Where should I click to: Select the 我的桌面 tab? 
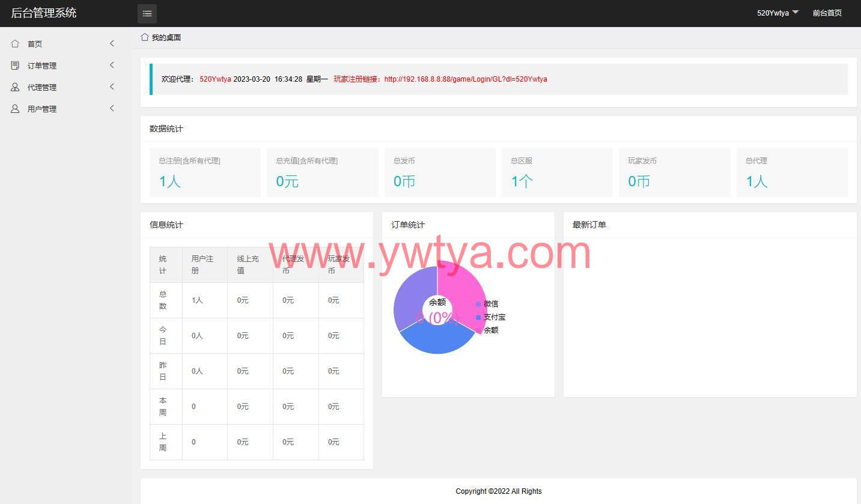tap(166, 37)
